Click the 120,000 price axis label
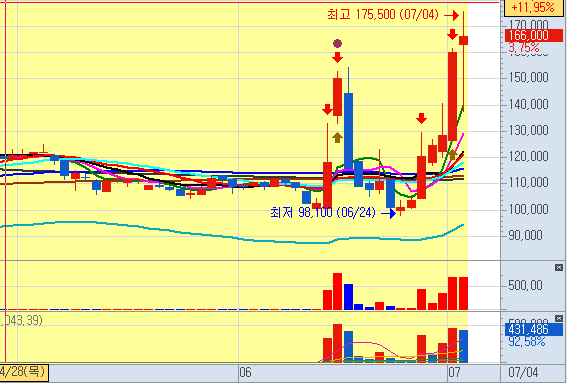This screenshot has height=383, width=567. (528, 156)
